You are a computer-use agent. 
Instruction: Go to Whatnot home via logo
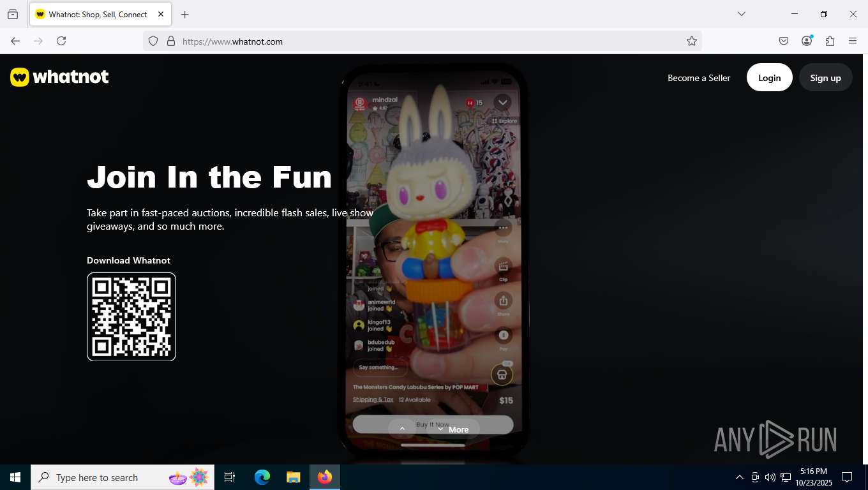pos(59,77)
